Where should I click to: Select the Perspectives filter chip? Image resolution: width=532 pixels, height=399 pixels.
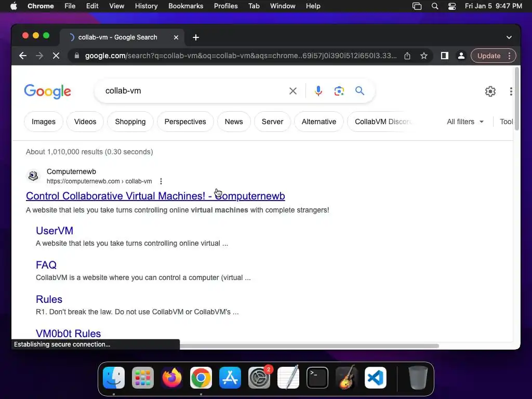(x=185, y=122)
